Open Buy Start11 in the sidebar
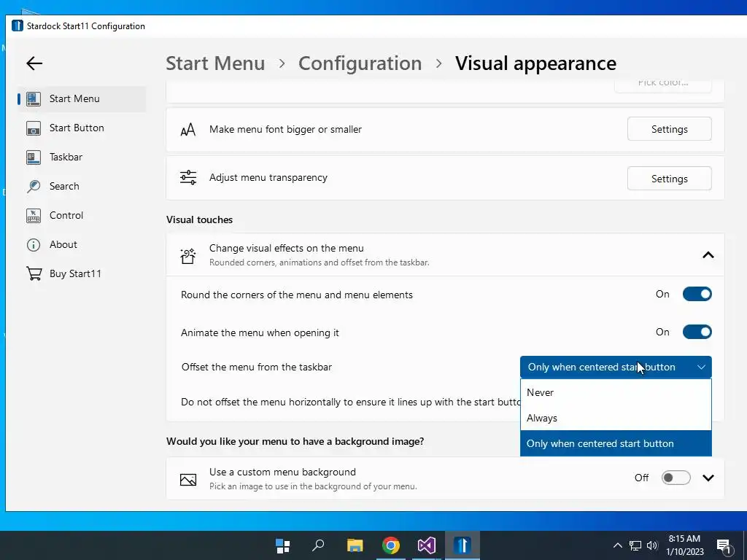The width and height of the screenshot is (747, 560). click(82, 274)
